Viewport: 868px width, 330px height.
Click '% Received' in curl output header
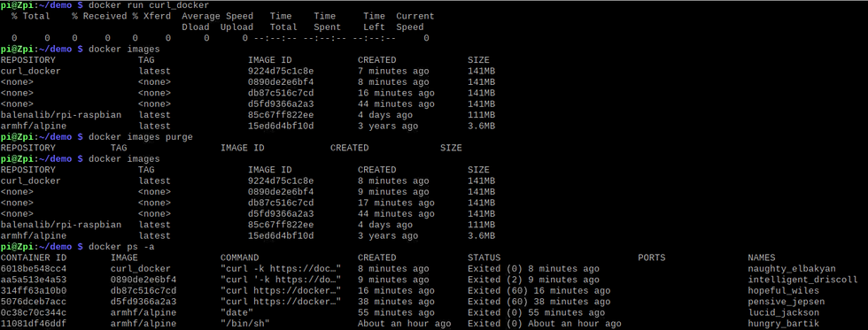(99, 16)
